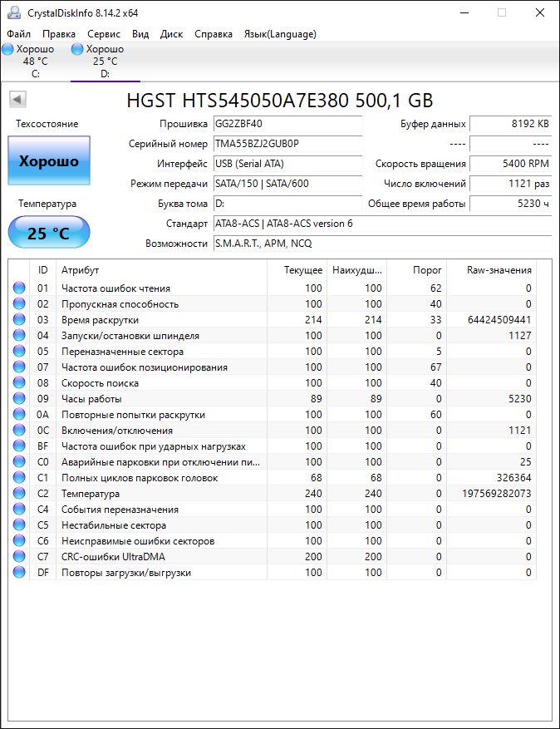This screenshot has width=560, height=729.
Task: Click the Серийный номер field
Action: coord(287,144)
